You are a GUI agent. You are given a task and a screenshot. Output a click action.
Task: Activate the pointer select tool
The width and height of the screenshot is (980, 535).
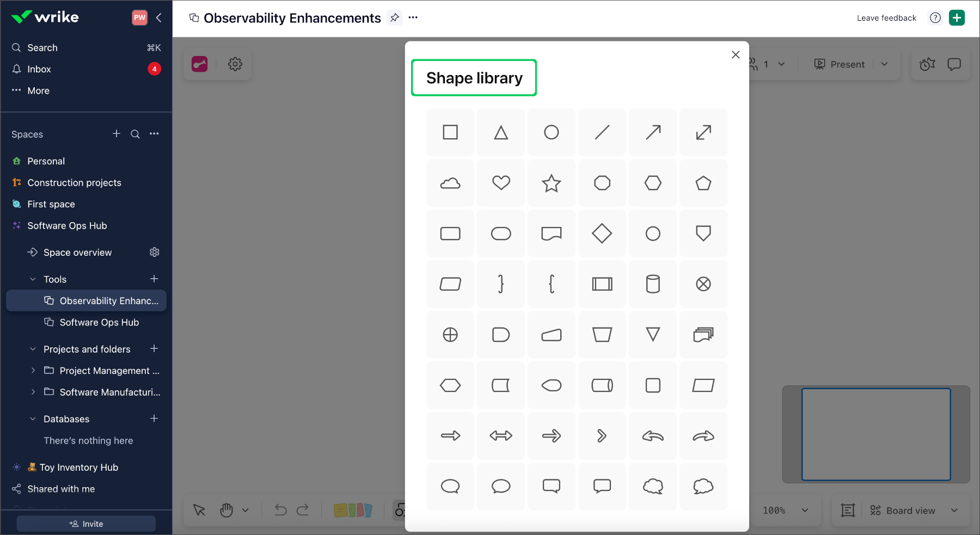[x=199, y=511]
